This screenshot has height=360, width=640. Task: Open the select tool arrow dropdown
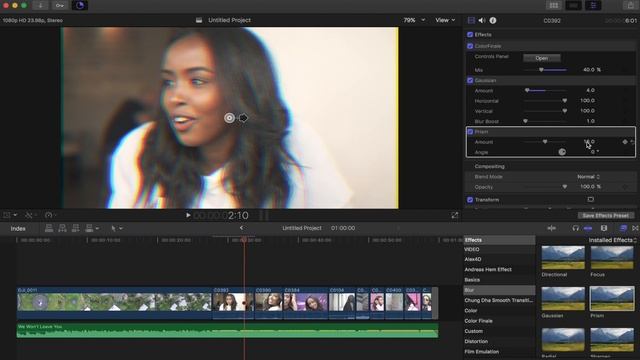pos(117,228)
